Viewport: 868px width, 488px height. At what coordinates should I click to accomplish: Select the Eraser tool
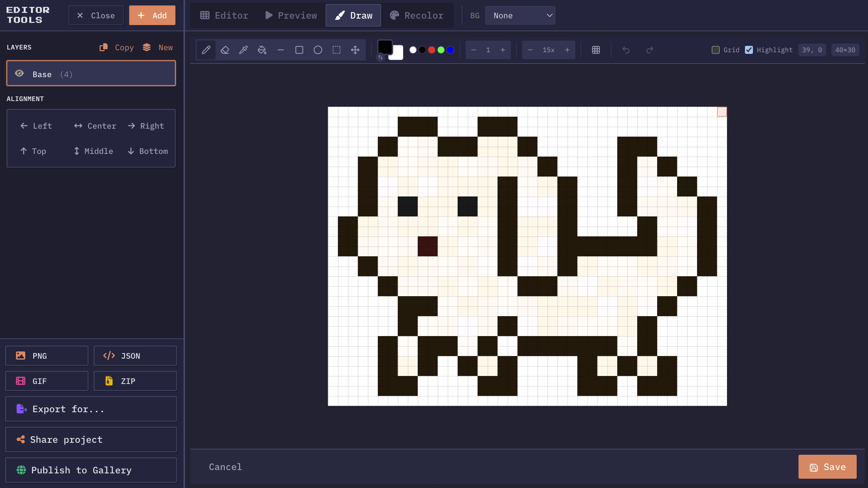[225, 50]
